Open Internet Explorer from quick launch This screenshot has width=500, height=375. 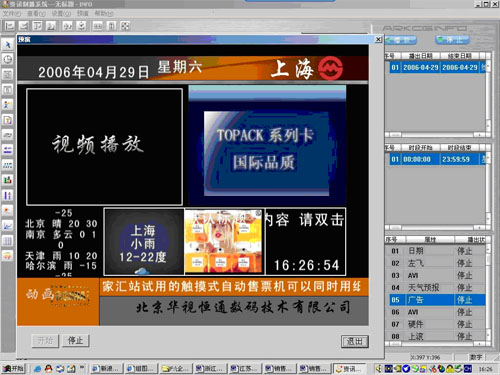tap(37, 369)
